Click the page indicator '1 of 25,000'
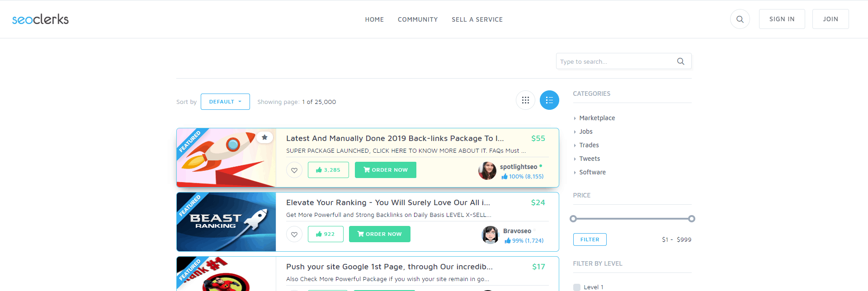The height and width of the screenshot is (291, 868). point(319,102)
